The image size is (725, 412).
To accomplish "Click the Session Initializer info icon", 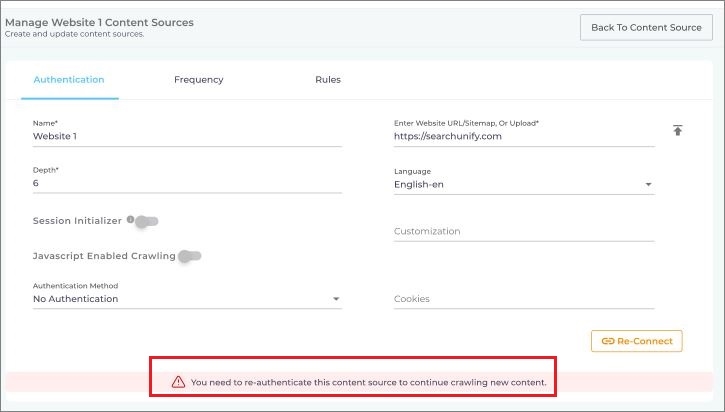I will (x=130, y=220).
